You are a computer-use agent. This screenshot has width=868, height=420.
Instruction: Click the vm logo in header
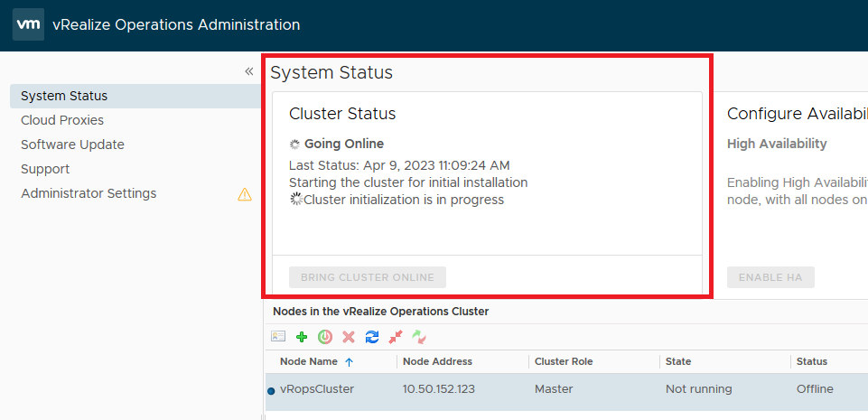coord(28,25)
